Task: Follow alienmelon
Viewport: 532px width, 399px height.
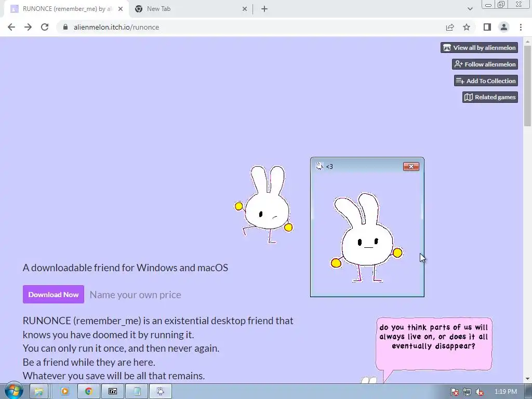Action: pyautogui.click(x=485, y=64)
